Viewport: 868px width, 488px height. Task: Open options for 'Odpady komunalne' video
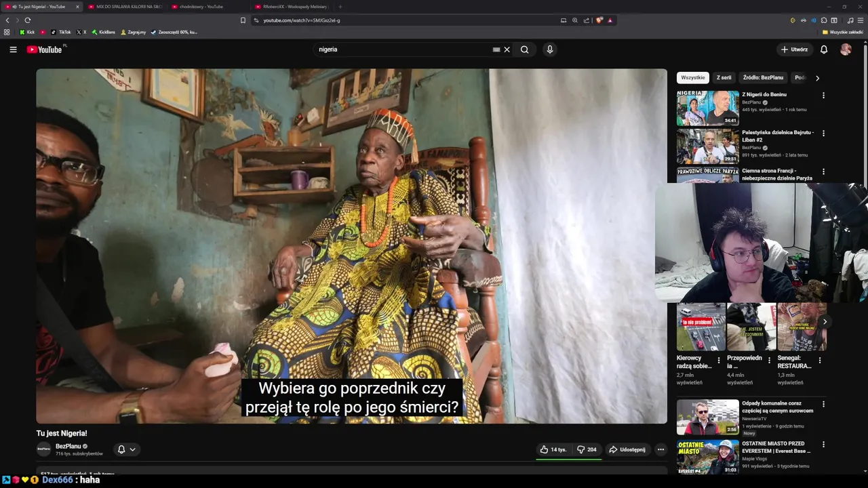[823, 404]
